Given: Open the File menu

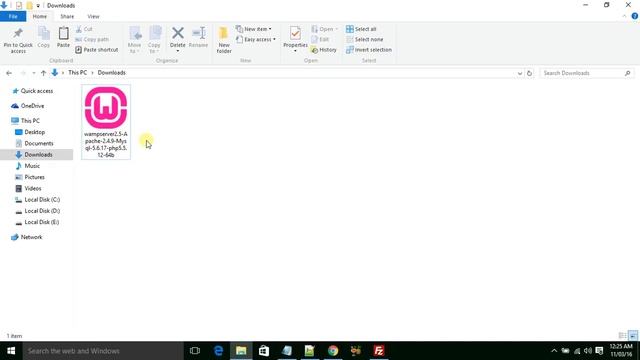Looking at the screenshot, I should pos(13,16).
